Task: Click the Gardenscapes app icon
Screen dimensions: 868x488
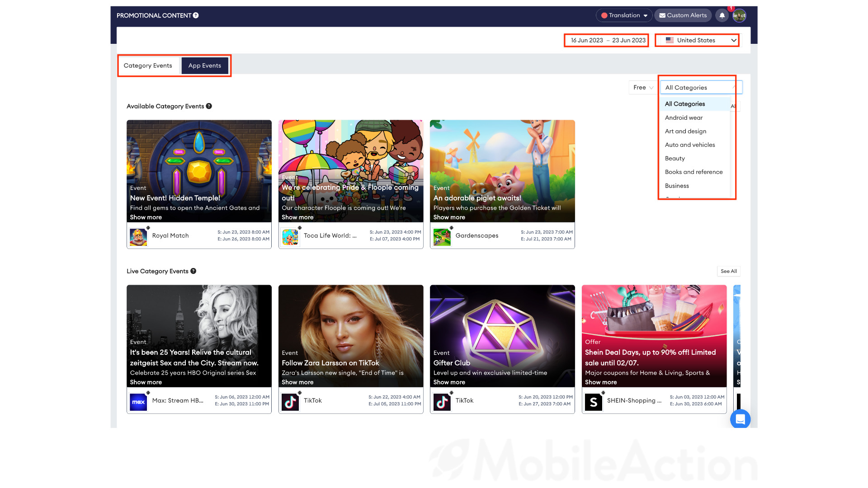Action: pos(442,237)
